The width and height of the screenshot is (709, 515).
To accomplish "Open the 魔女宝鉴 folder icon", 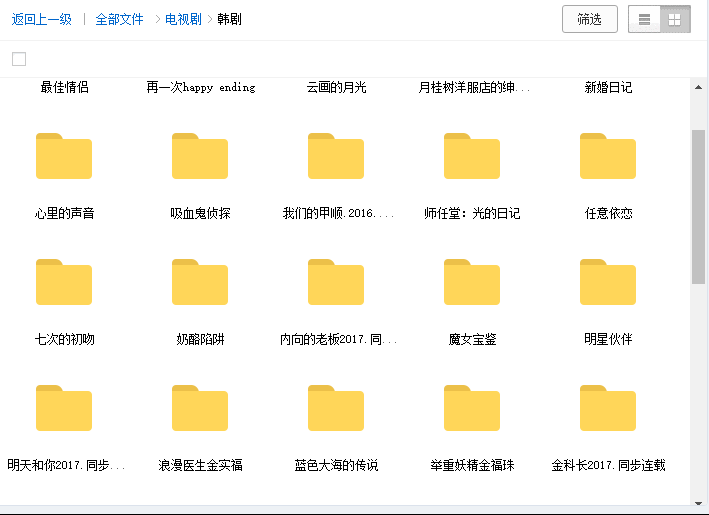I will (x=472, y=283).
